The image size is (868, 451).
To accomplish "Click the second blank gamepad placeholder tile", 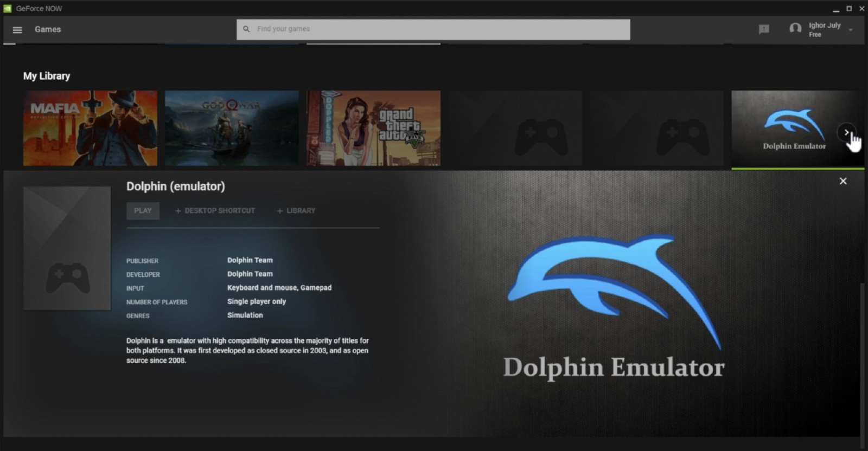I will [657, 128].
